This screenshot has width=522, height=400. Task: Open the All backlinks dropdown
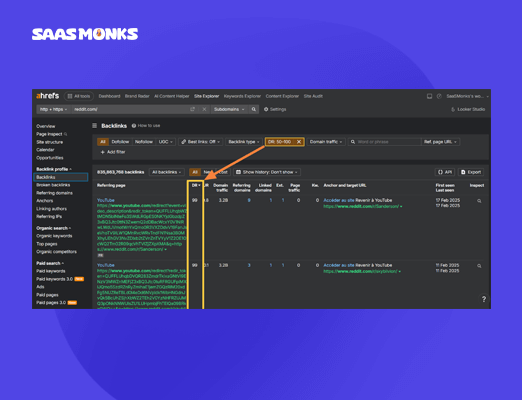166,172
